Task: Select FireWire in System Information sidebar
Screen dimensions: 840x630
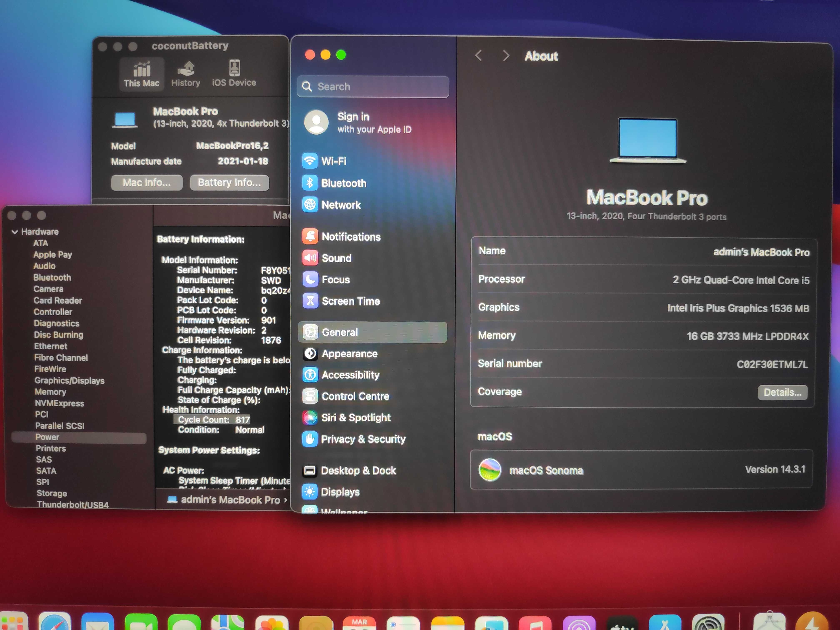Action: tap(50, 369)
